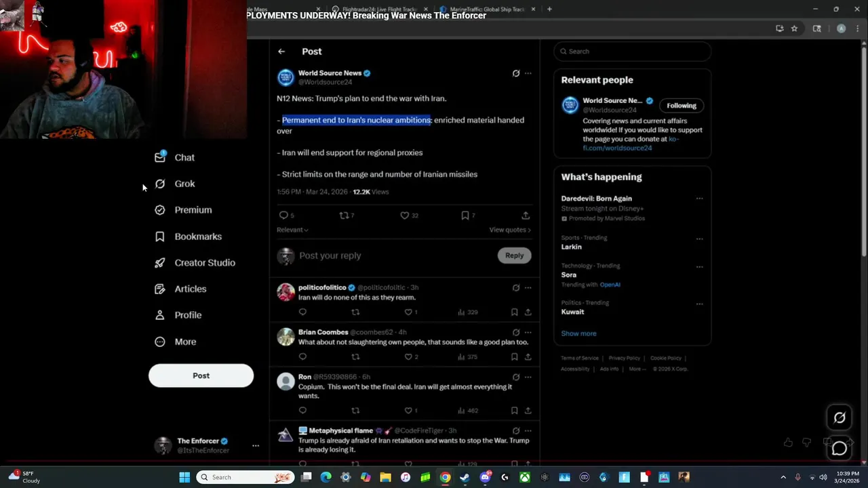Open floating Grok button

(840, 418)
